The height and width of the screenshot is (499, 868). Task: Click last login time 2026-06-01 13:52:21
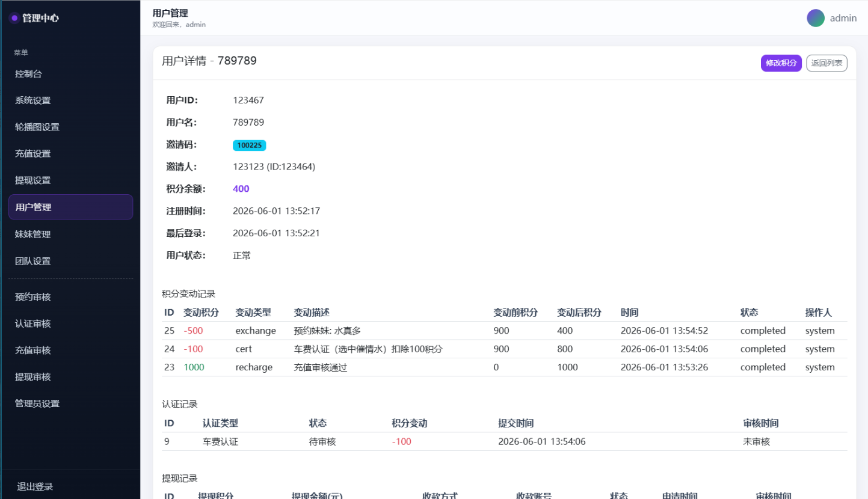point(276,233)
